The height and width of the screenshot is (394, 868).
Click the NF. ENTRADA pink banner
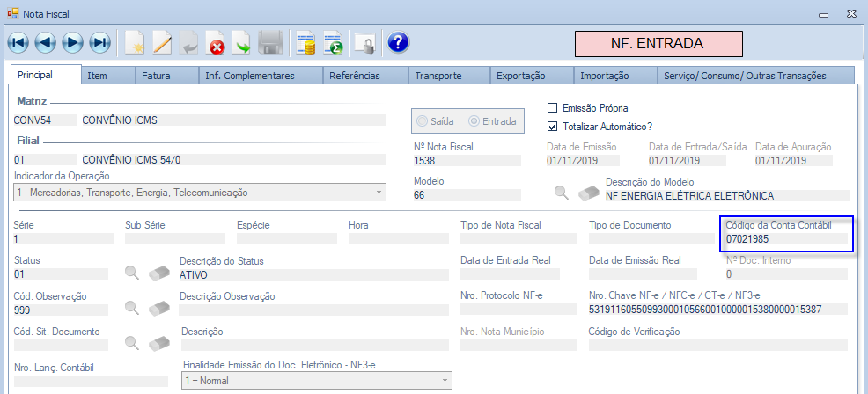658,43
